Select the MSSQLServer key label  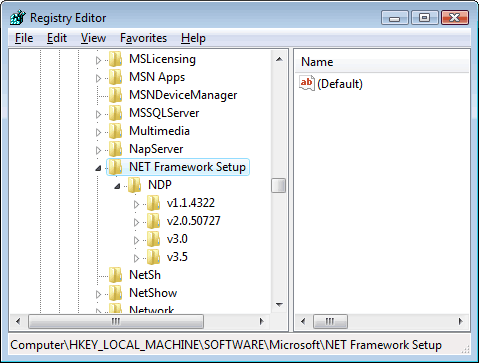pyautogui.click(x=164, y=113)
